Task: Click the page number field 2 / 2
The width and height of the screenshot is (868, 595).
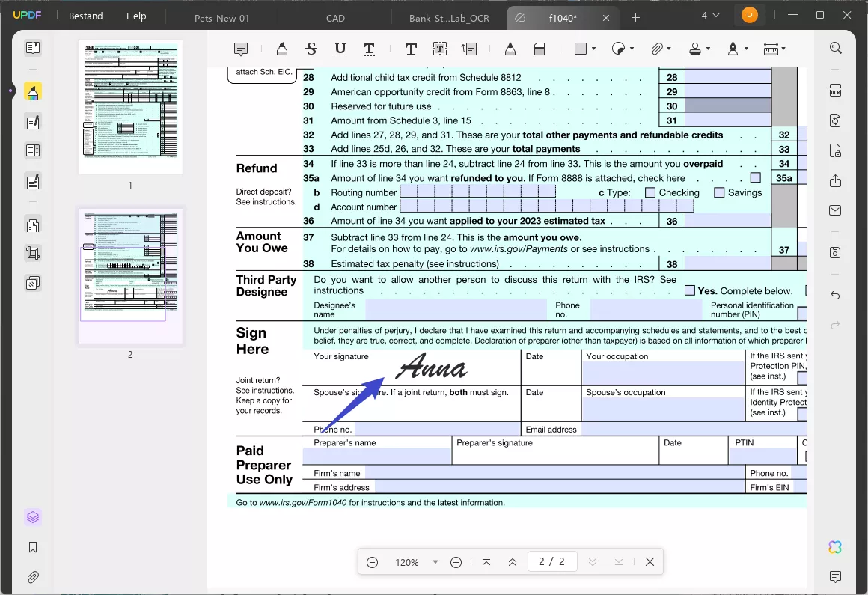Action: [x=552, y=562]
